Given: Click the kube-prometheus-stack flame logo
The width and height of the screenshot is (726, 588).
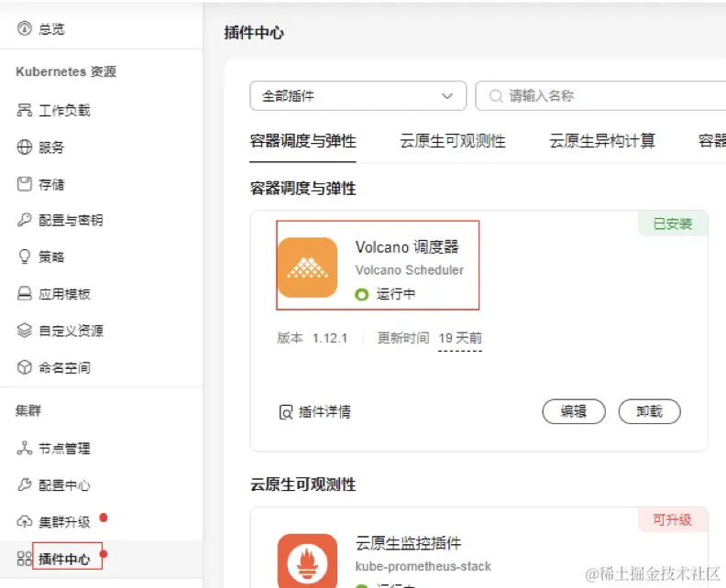Looking at the screenshot, I should 307,561.
